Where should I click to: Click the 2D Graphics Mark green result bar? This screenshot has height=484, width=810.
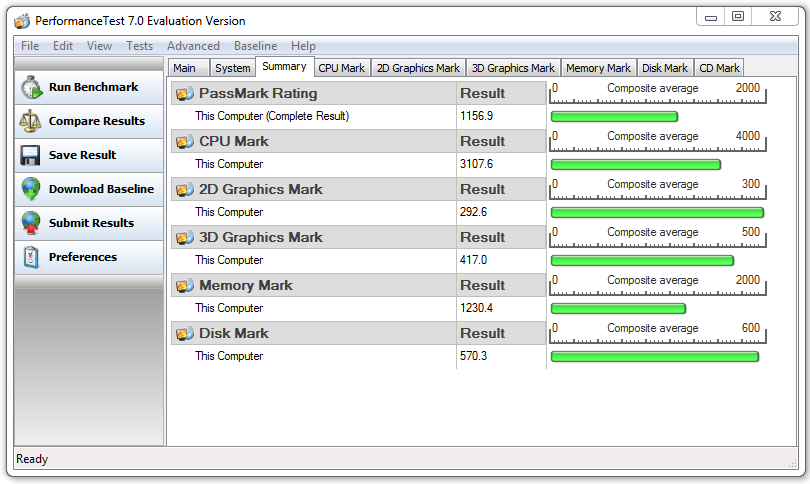pyautogui.click(x=657, y=213)
